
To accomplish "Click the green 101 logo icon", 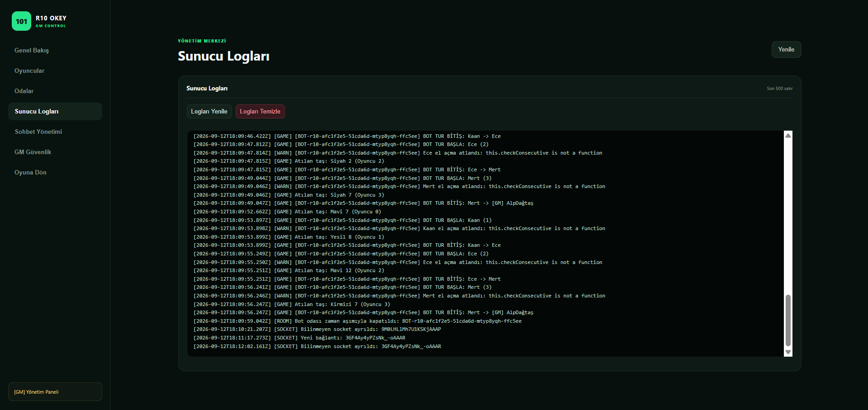I will 21,21.
